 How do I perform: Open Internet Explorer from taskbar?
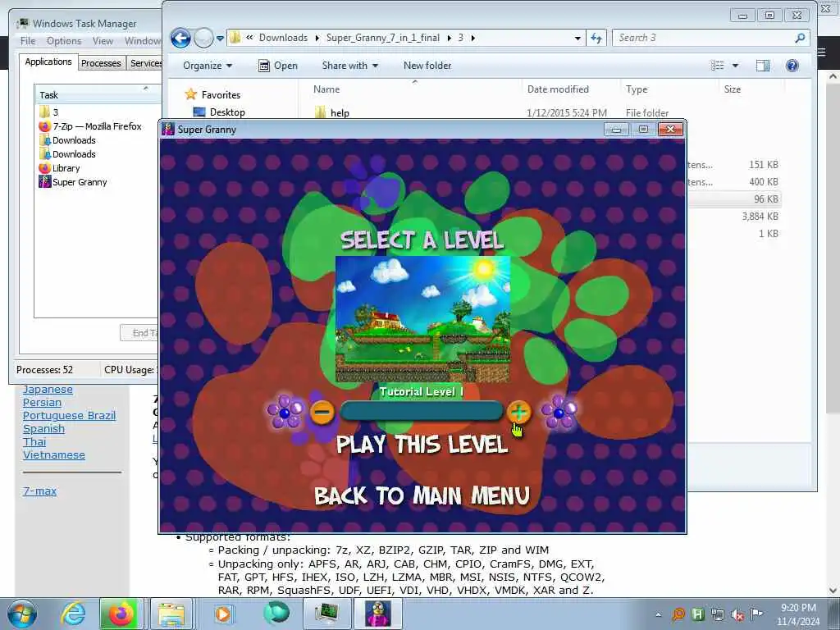72,614
